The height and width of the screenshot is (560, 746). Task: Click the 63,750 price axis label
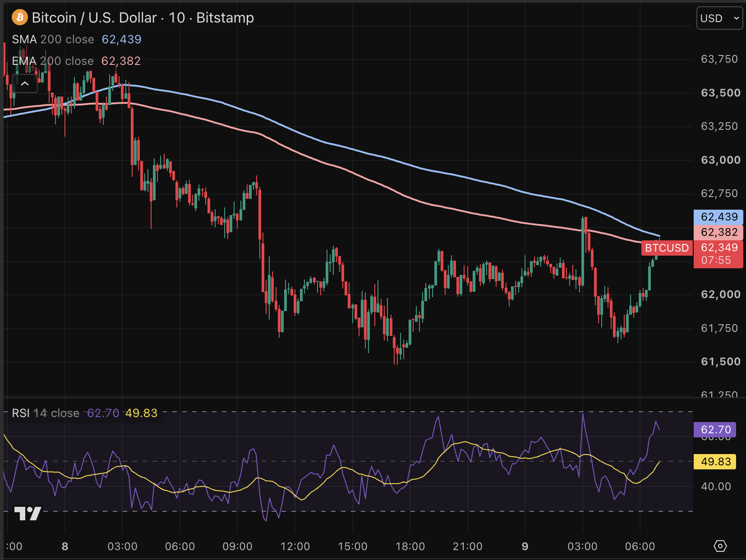719,59
